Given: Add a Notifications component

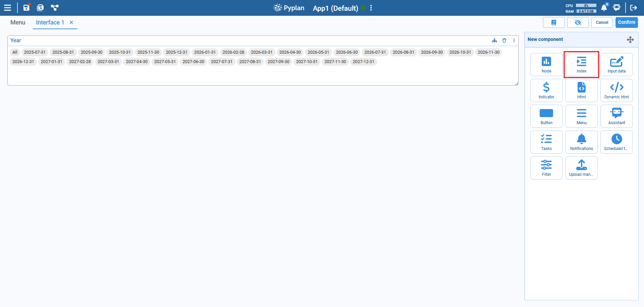Looking at the screenshot, I should 581,142.
